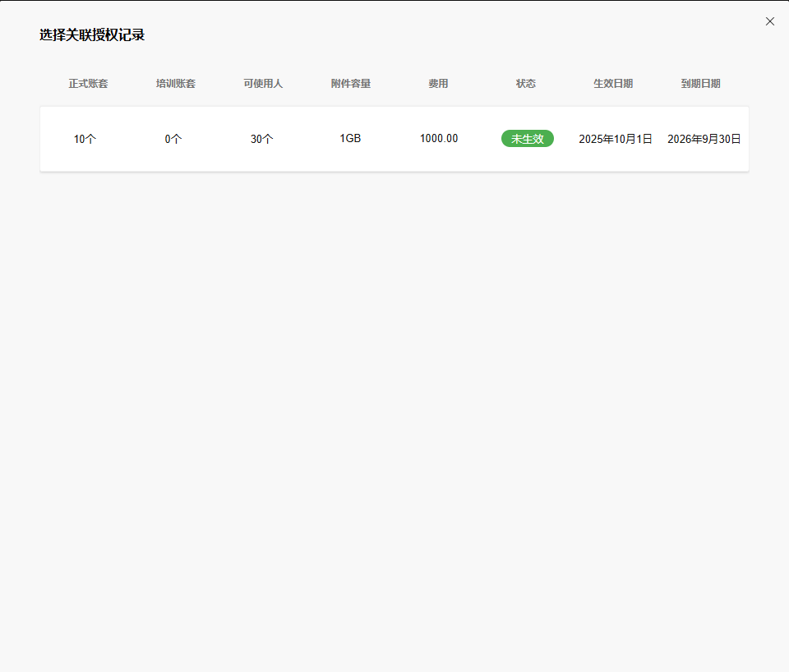Click the 0个 training account cell
The height and width of the screenshot is (672, 789).
click(x=173, y=139)
